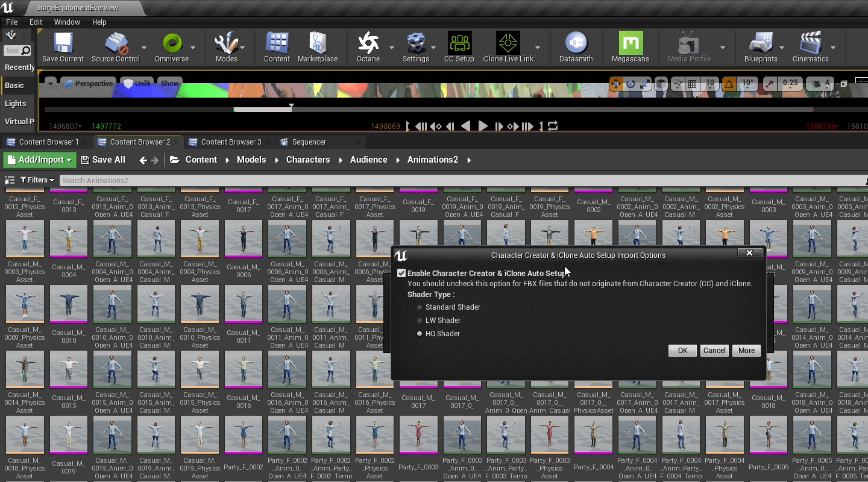Open the Filters dropdown

(x=37, y=180)
